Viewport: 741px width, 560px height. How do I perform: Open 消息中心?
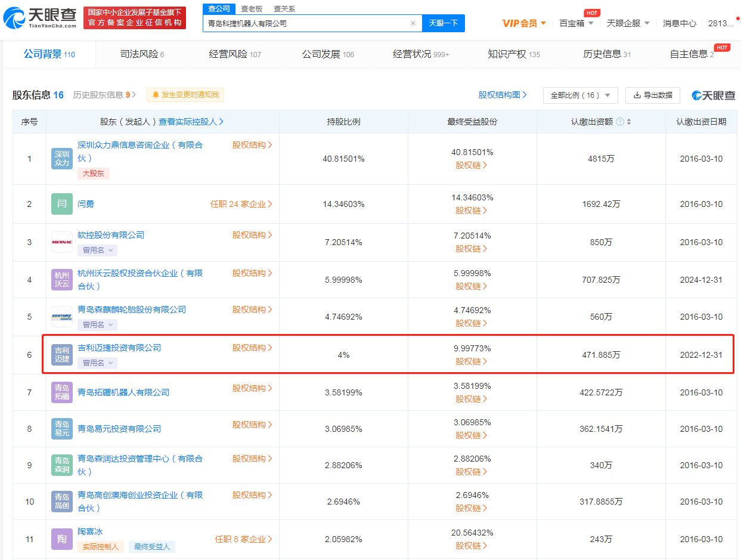(680, 23)
